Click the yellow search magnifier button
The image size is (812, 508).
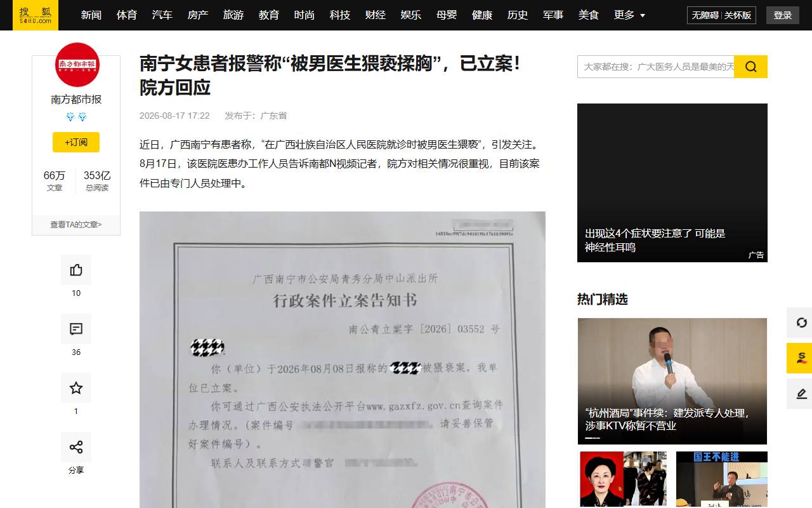(x=750, y=67)
